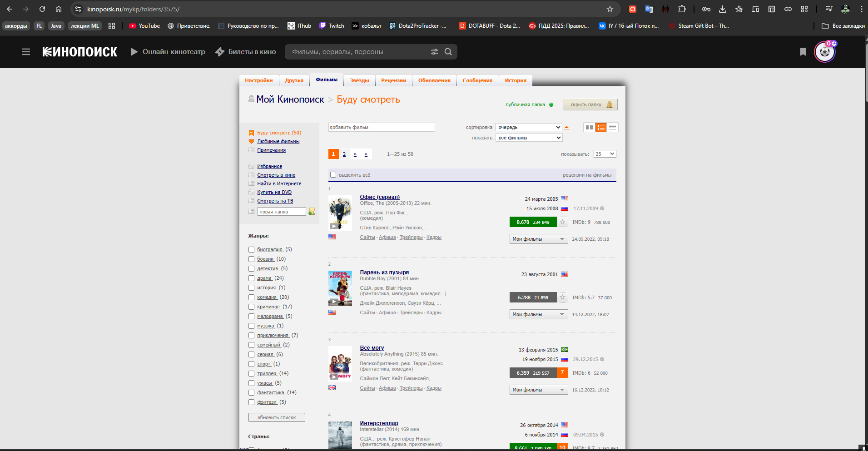Open the Сообщения tab
The width and height of the screenshot is (868, 451).
(x=477, y=80)
